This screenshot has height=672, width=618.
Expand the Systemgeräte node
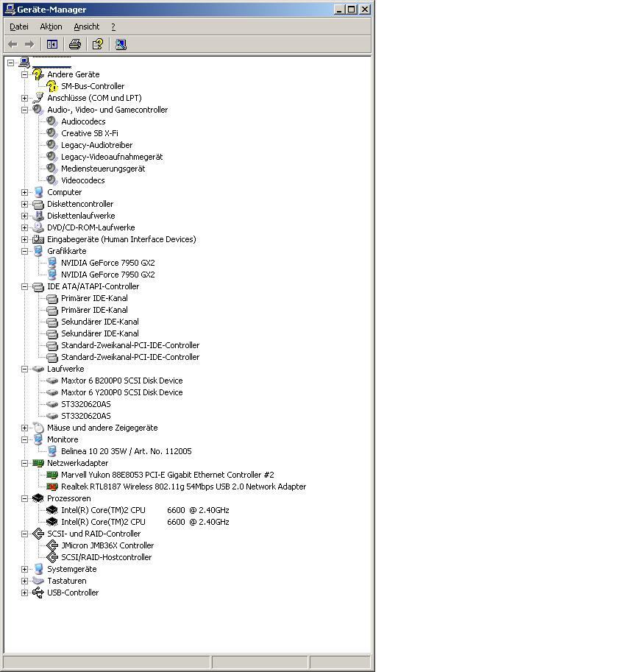pyautogui.click(x=24, y=569)
